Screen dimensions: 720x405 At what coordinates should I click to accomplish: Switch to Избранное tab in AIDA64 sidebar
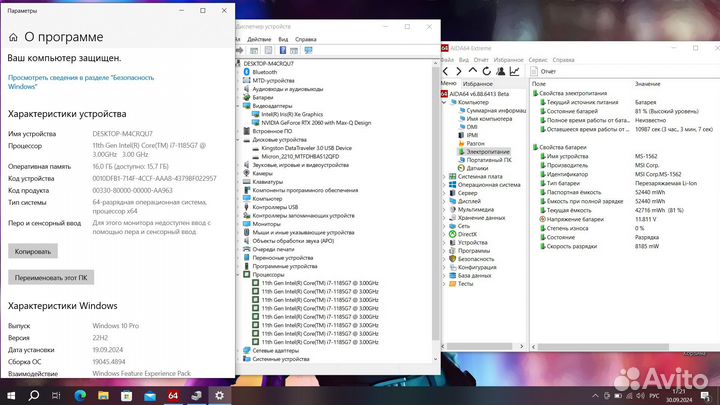[478, 84]
